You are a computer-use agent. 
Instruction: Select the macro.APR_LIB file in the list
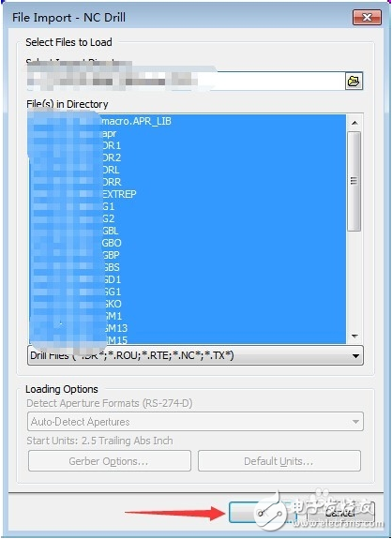[x=188, y=121]
